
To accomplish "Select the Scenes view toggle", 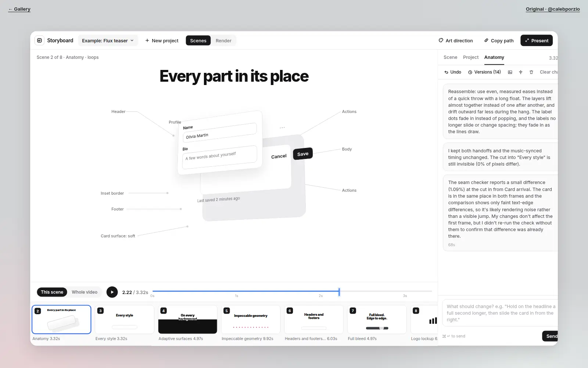I will (198, 40).
